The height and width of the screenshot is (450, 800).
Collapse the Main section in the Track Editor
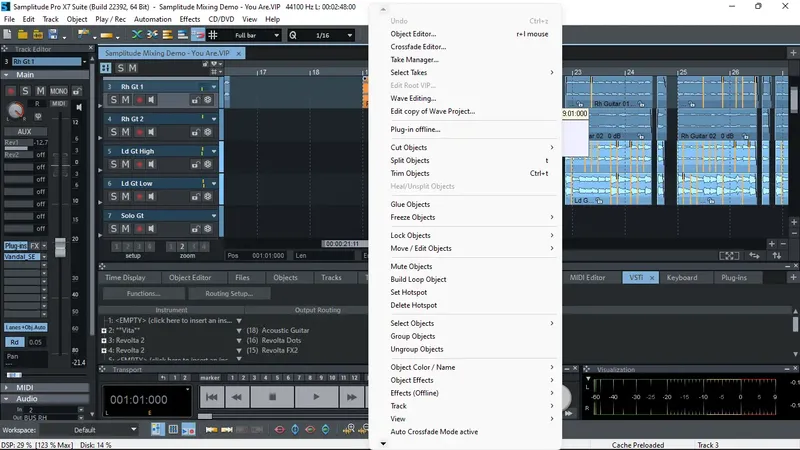pyautogui.click(x=7, y=75)
